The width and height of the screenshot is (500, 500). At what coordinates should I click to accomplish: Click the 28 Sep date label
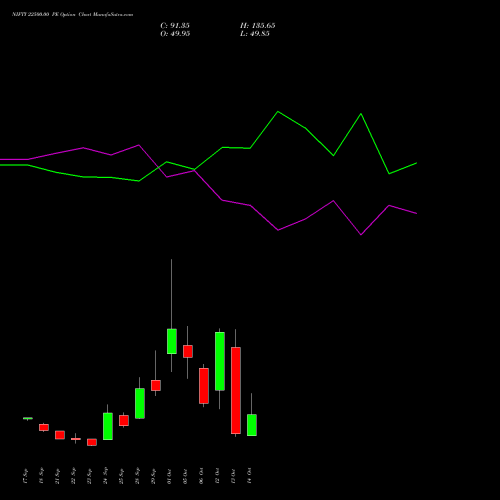(x=137, y=476)
